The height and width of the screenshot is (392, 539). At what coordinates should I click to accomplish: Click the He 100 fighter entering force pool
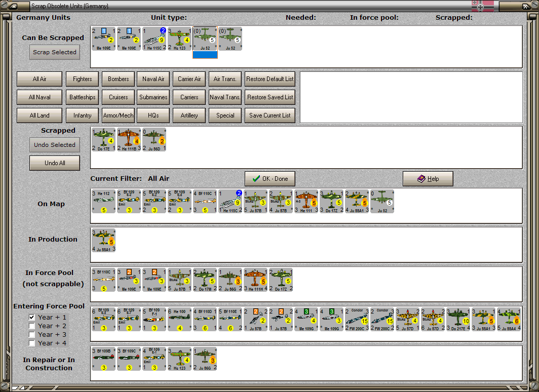(x=180, y=320)
